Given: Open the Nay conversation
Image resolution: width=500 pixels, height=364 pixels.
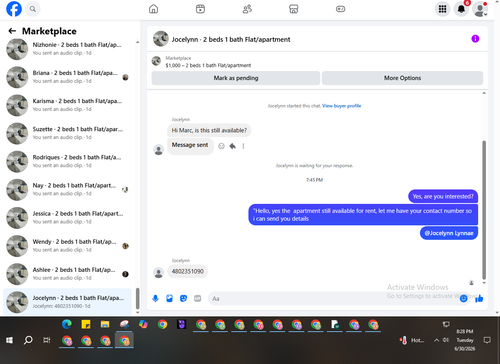Looking at the screenshot, I should [67, 190].
